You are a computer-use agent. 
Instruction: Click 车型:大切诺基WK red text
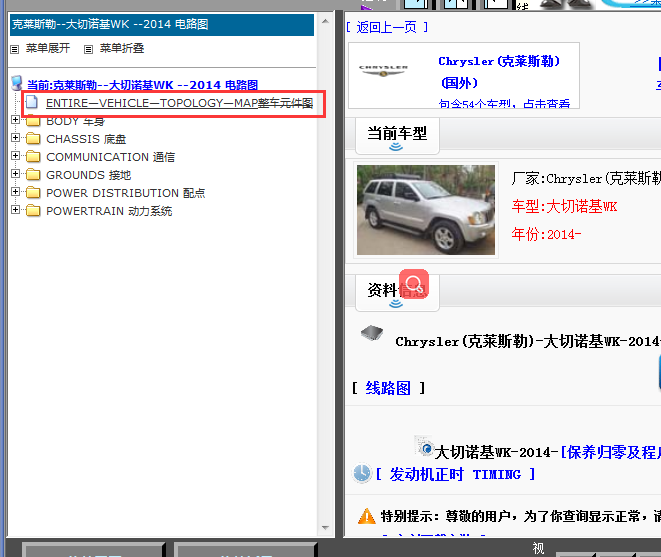click(x=564, y=207)
